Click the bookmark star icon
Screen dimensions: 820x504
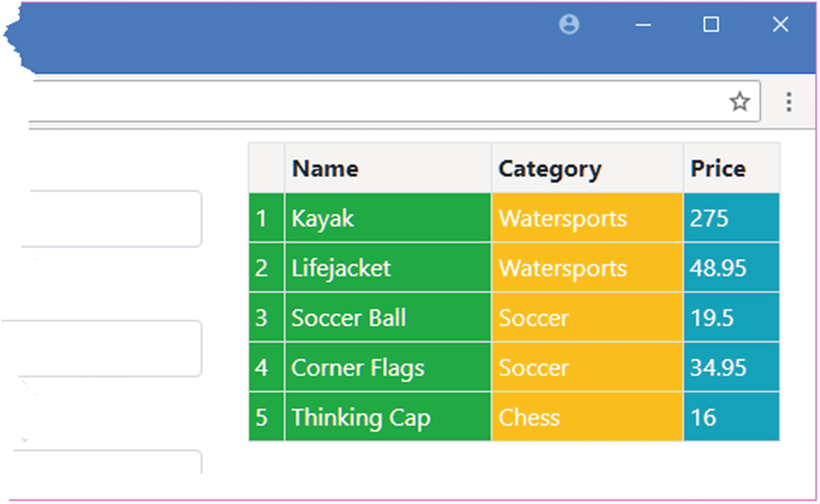point(740,102)
